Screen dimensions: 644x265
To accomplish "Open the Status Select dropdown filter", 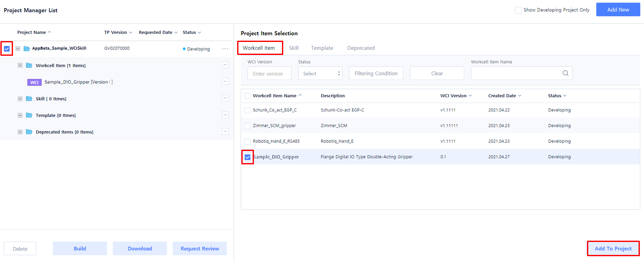I will click(x=320, y=73).
